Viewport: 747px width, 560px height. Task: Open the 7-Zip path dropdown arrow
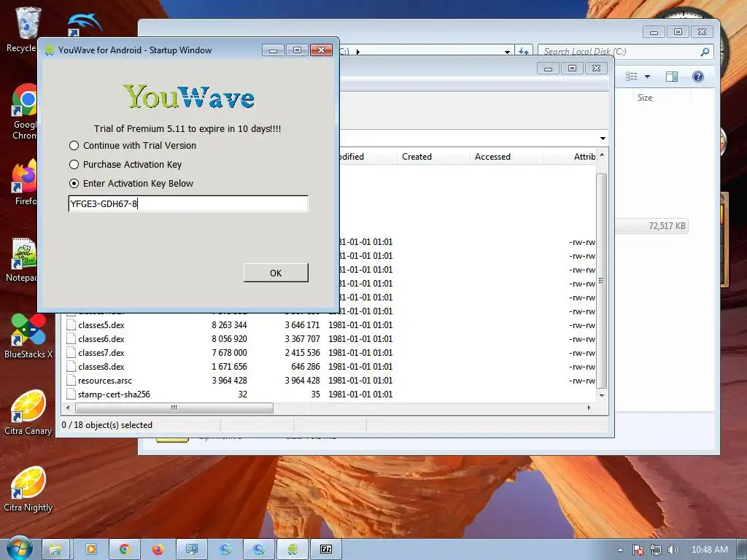pyautogui.click(x=603, y=138)
